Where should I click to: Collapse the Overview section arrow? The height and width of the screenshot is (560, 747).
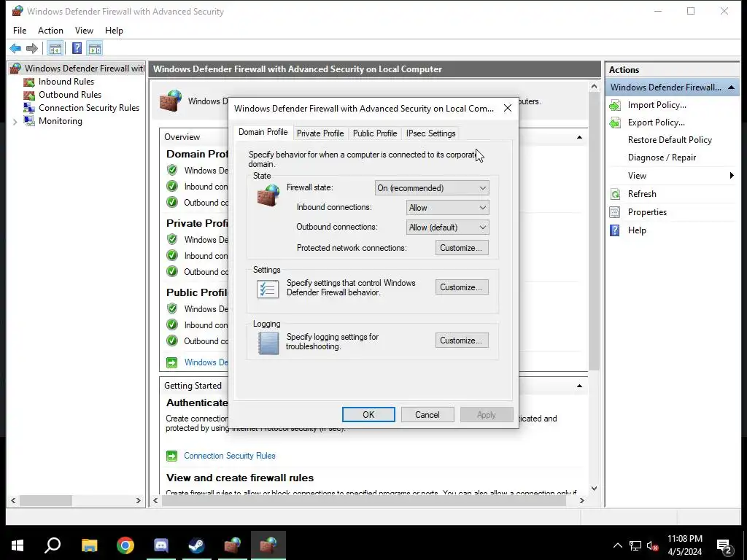pyautogui.click(x=579, y=138)
